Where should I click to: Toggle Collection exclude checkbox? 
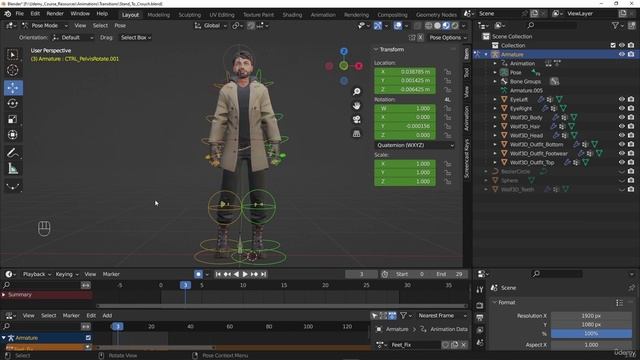613,45
